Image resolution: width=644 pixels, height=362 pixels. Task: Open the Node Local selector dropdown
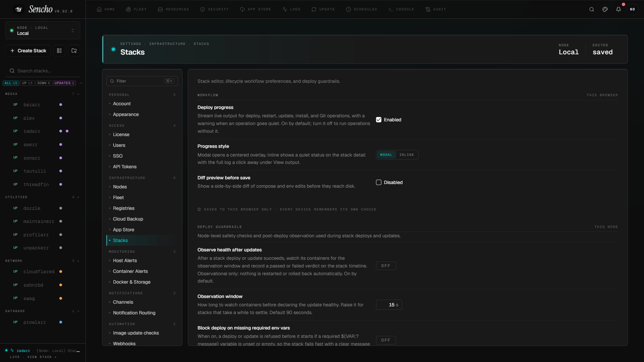43,31
